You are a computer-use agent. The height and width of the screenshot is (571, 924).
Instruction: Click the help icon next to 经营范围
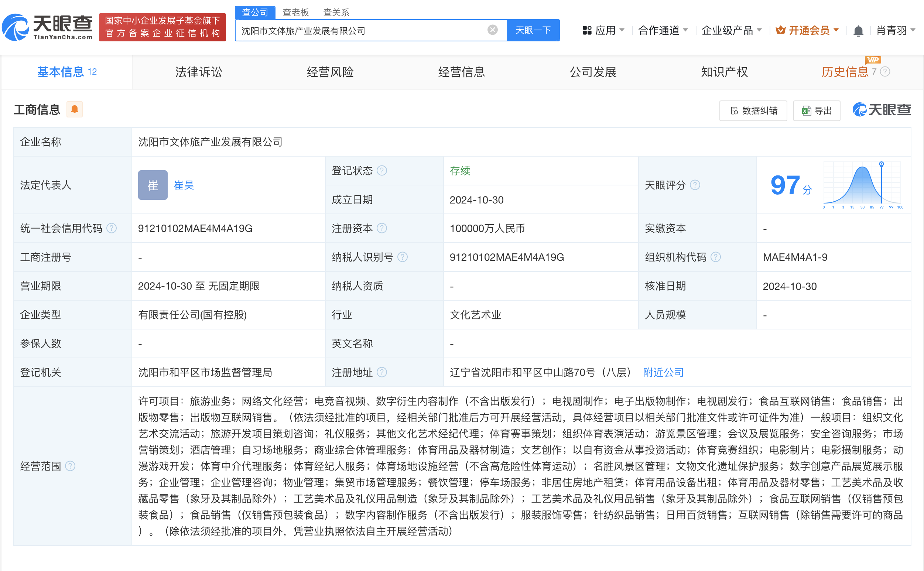click(x=70, y=466)
